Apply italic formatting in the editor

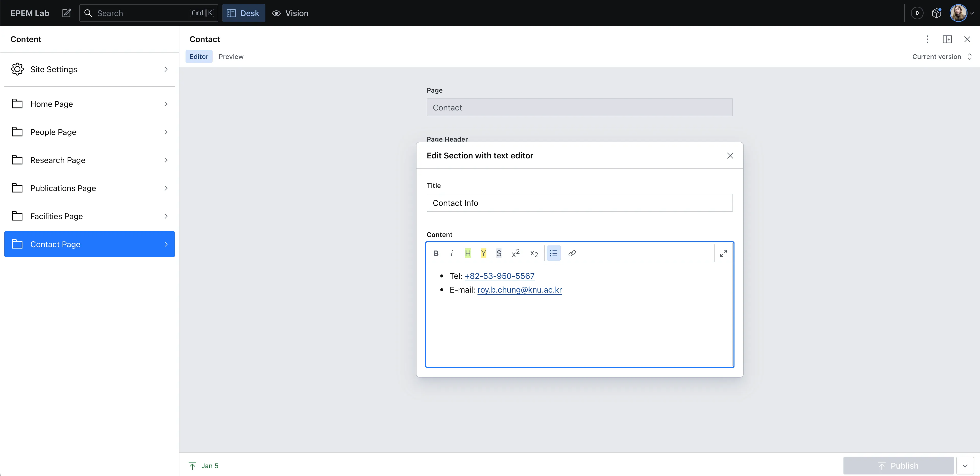click(x=451, y=253)
